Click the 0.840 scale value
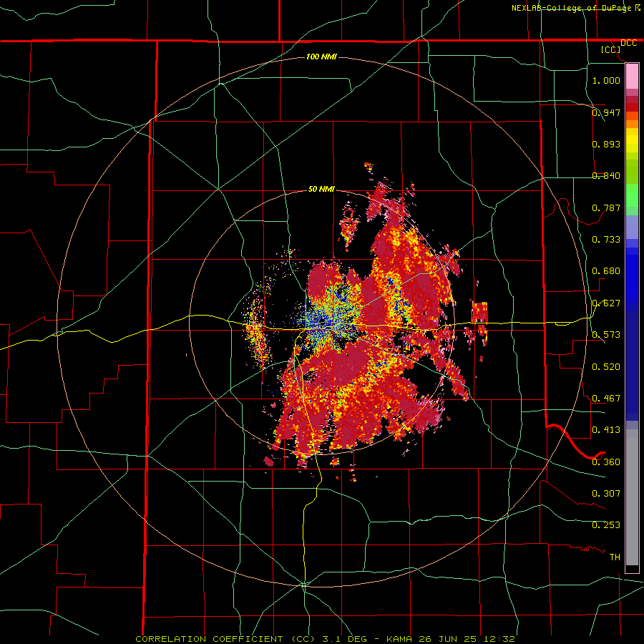Viewport: 644px width, 644px height. 606,175
